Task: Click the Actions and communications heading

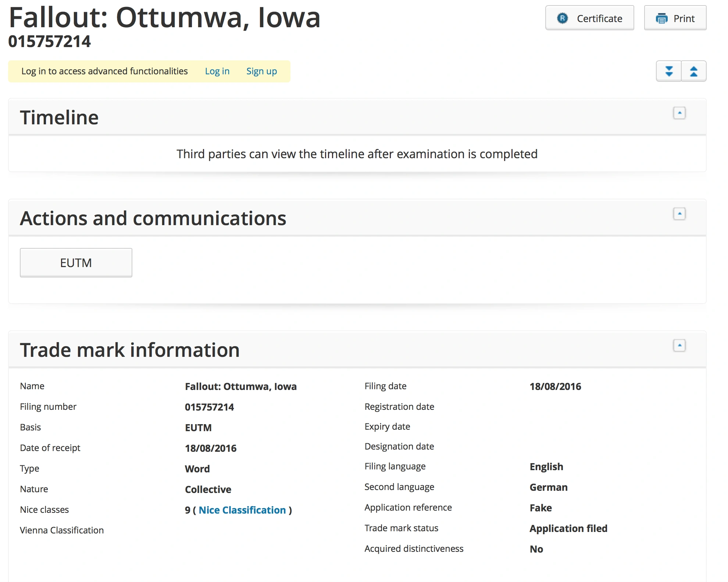Action: point(153,218)
